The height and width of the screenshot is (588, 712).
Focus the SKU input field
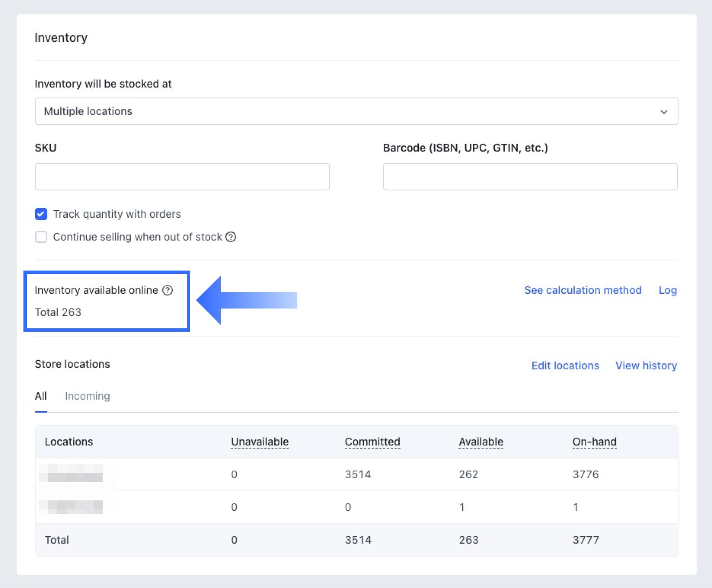coord(182,177)
